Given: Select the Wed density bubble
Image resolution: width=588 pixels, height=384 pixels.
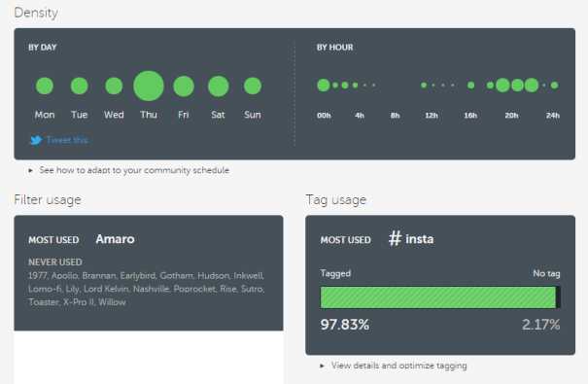Looking at the screenshot, I should (114, 86).
